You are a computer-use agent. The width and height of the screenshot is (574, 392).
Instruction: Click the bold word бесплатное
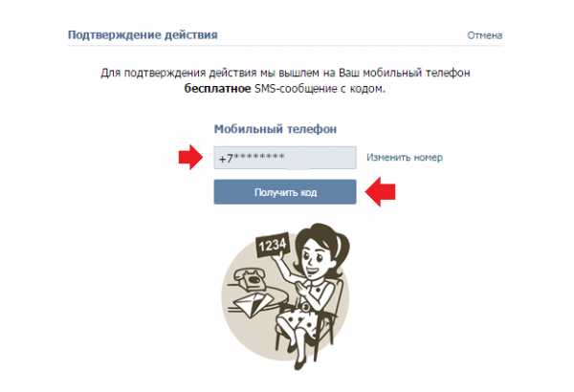pyautogui.click(x=217, y=89)
